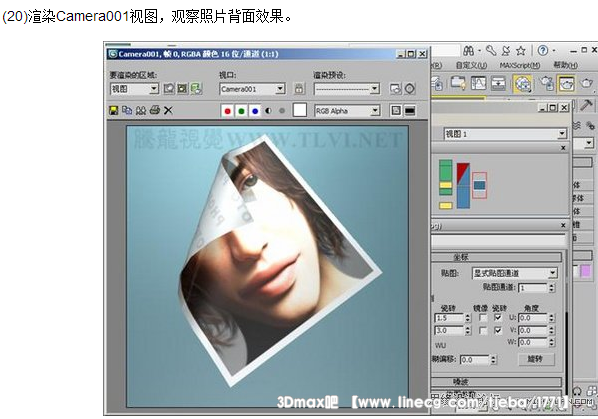This screenshot has height=419, width=598.
Task: Expand the dropdown arrow next to Help icon
Action: tap(554, 50)
